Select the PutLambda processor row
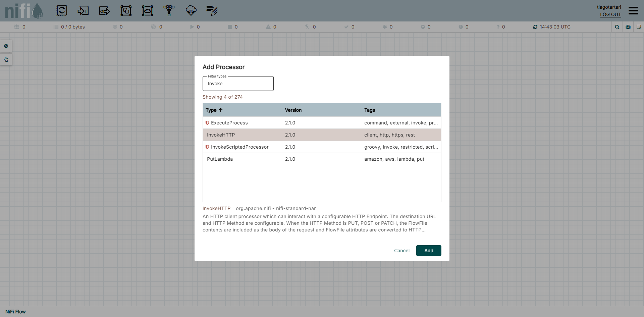Image resolution: width=644 pixels, height=317 pixels. 322,159
